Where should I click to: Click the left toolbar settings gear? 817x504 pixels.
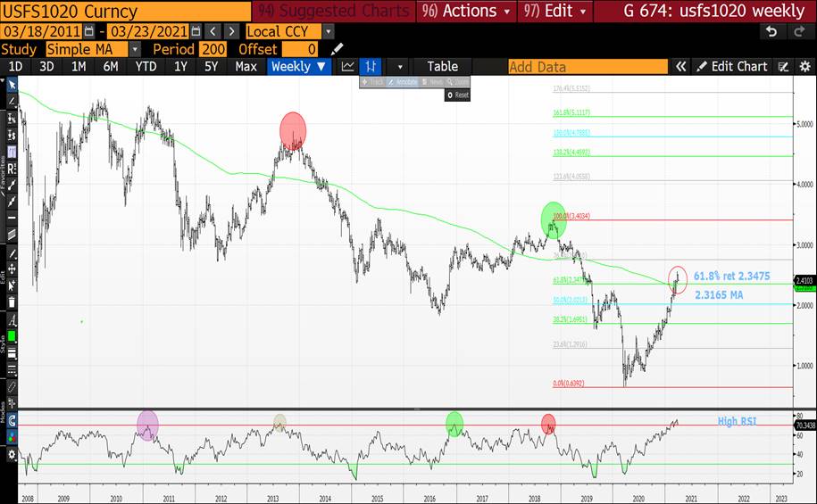pyautogui.click(x=12, y=455)
